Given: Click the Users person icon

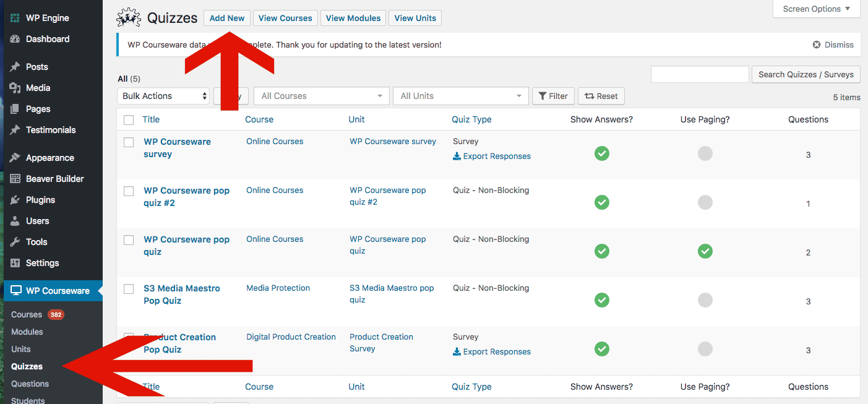Looking at the screenshot, I should (15, 221).
